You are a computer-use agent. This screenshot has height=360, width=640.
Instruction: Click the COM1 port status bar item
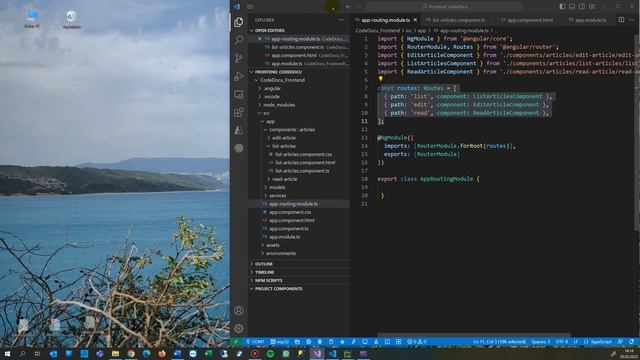[x=255, y=342]
